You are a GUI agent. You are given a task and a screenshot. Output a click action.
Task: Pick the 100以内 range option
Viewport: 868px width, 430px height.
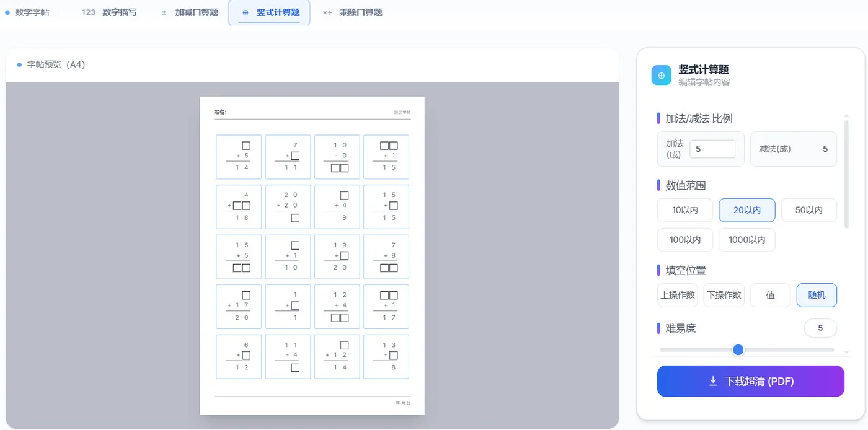685,240
